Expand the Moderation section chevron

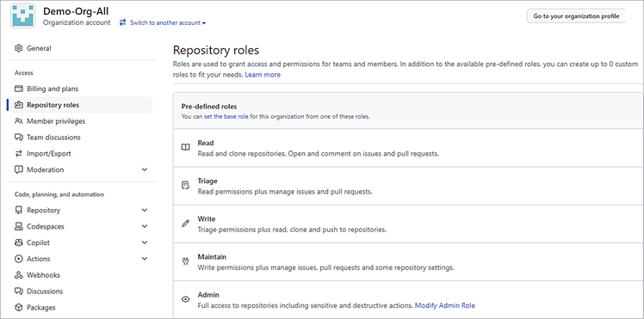click(145, 169)
